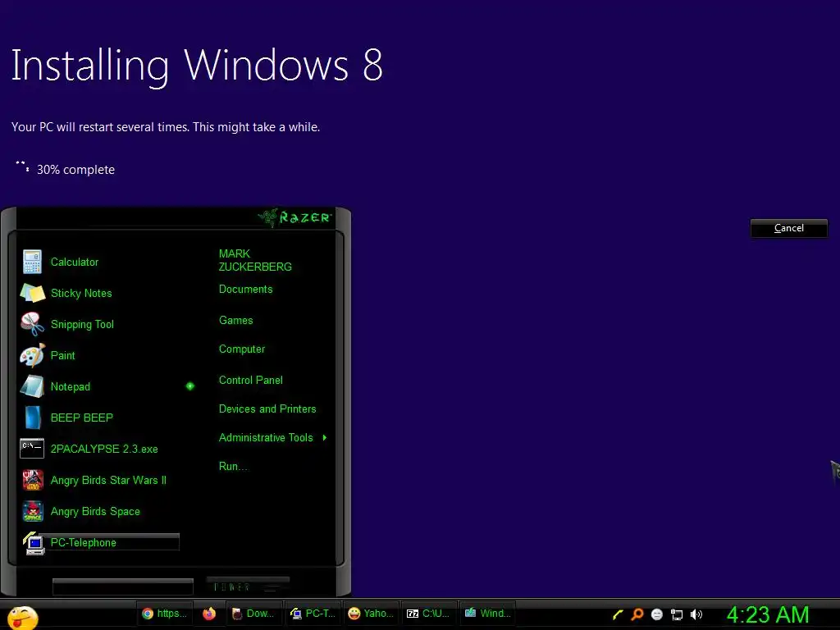Click the yellow phone tray icon
Image resolution: width=840 pixels, height=630 pixels.
[618, 614]
